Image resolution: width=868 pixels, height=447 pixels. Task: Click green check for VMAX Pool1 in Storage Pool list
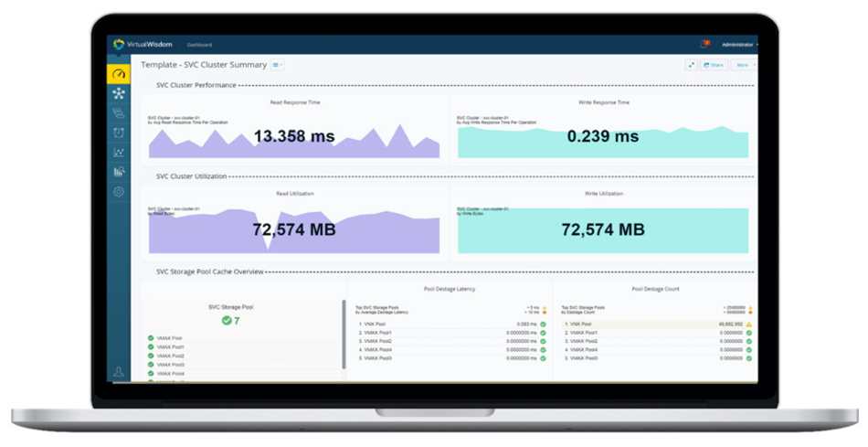tap(151, 346)
